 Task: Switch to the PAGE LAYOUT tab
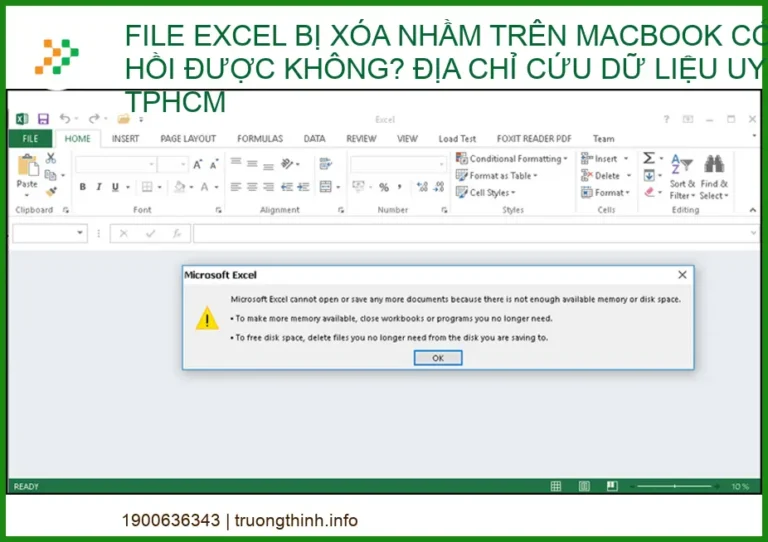point(188,139)
